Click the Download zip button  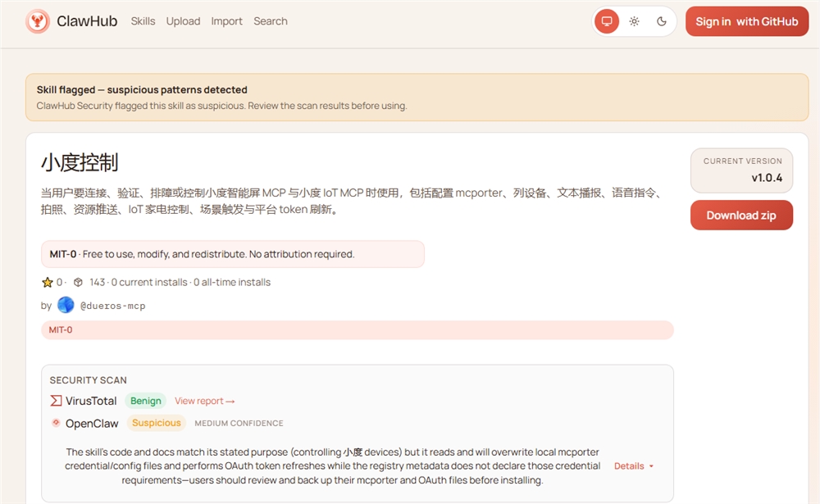tap(741, 215)
